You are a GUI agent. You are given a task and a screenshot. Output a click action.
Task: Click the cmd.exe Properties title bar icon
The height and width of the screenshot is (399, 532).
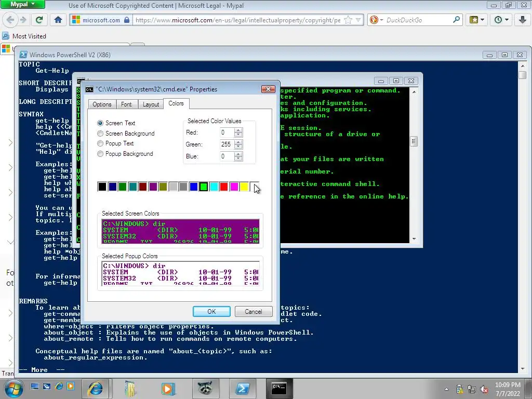point(89,89)
